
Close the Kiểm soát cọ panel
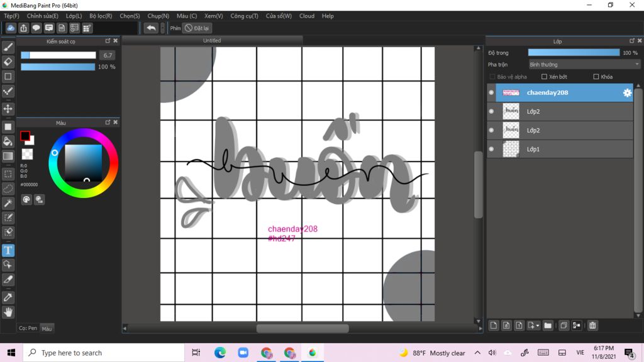pos(116,41)
